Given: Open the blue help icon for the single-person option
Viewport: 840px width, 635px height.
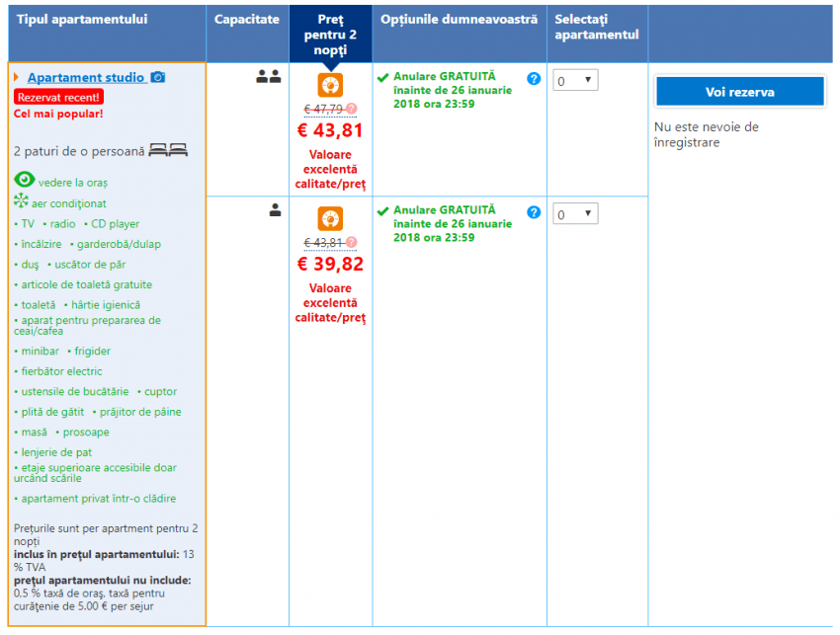Looking at the screenshot, I should tap(534, 212).
